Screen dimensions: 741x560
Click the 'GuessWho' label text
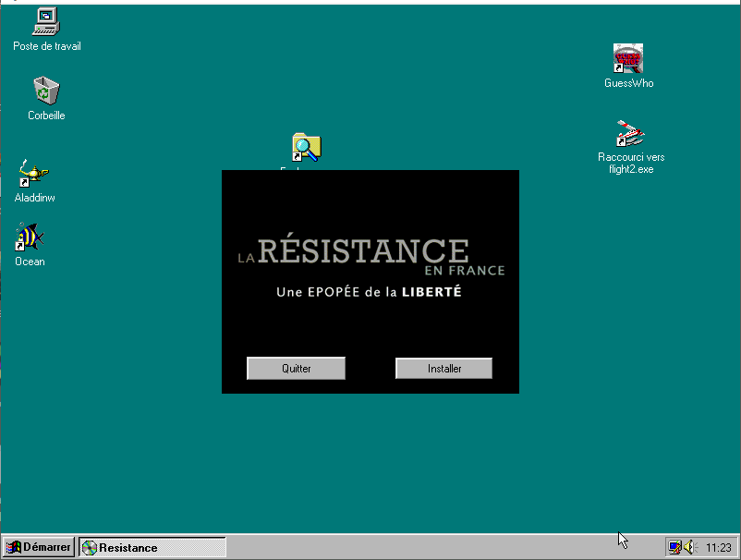628,83
